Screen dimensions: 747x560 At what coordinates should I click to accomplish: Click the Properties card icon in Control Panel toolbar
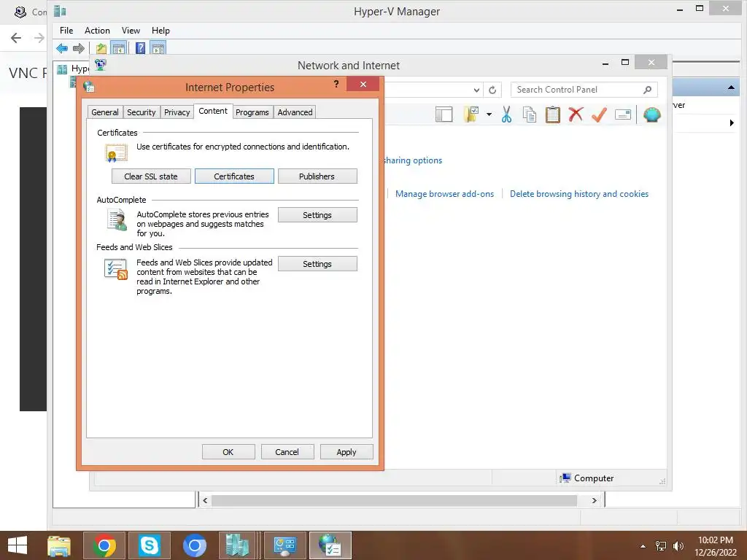623,114
